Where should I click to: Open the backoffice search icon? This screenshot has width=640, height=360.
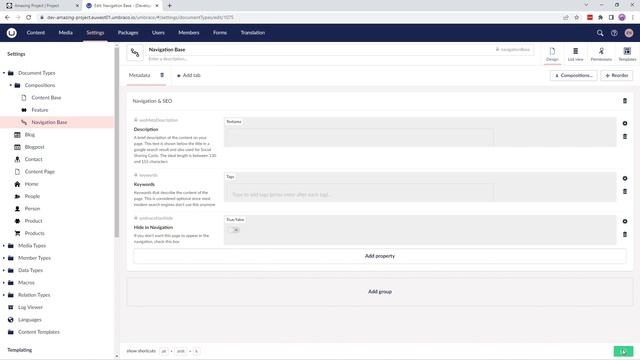tap(600, 33)
